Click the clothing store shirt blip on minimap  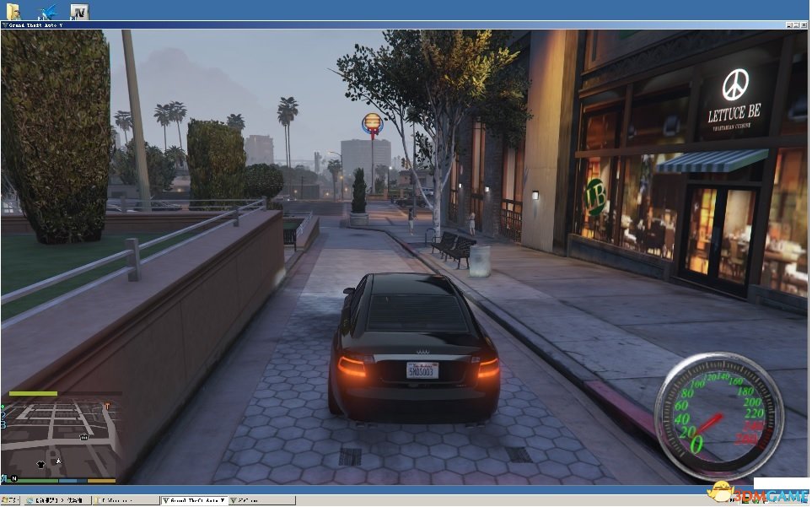pos(41,464)
